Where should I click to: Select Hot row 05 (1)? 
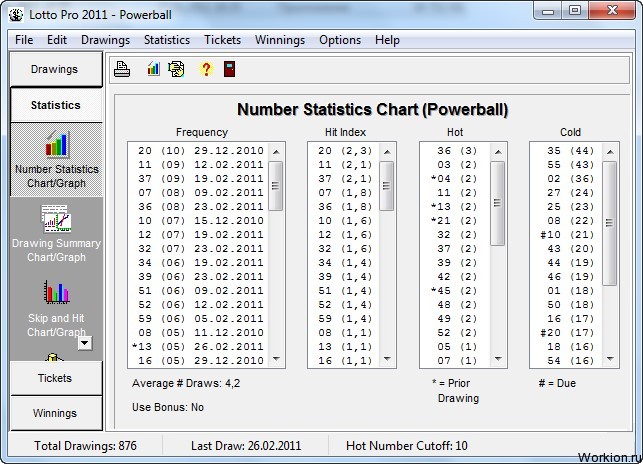(456, 346)
